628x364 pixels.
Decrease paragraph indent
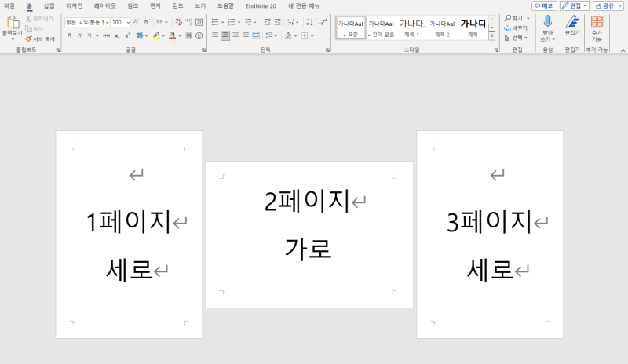tap(267, 22)
